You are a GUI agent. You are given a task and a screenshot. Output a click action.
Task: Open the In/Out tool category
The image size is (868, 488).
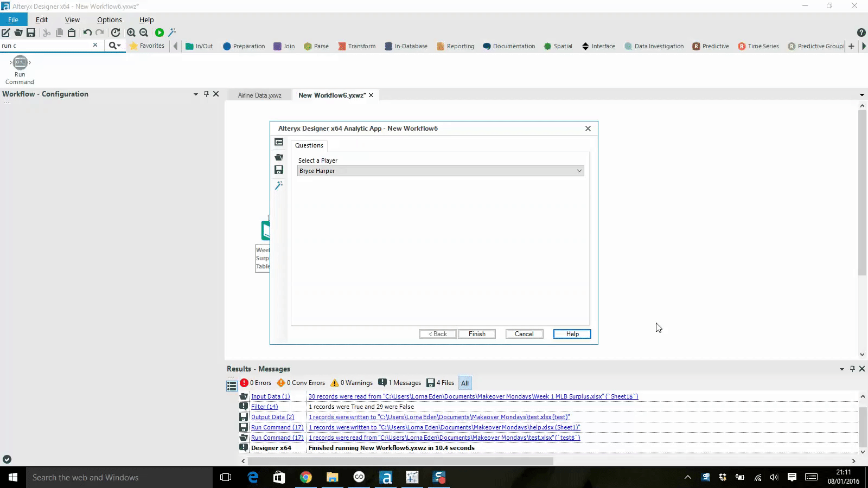click(199, 46)
